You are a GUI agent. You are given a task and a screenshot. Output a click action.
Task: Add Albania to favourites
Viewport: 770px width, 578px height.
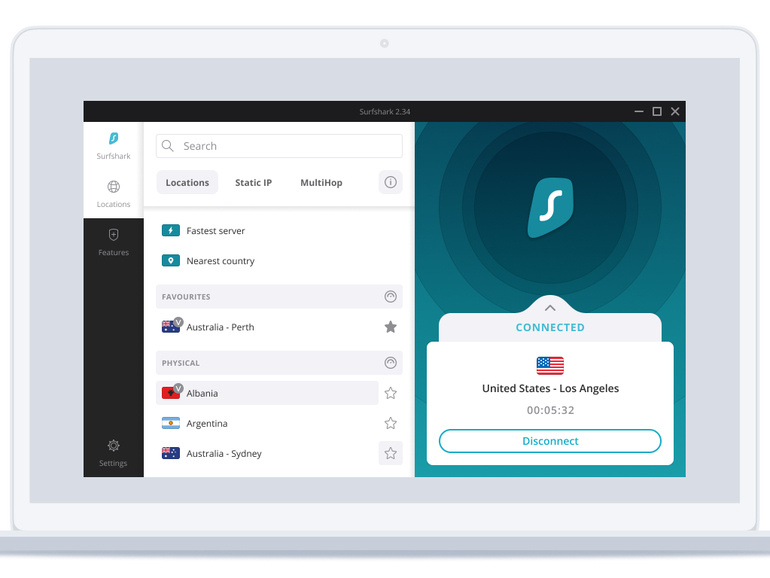pyautogui.click(x=390, y=393)
